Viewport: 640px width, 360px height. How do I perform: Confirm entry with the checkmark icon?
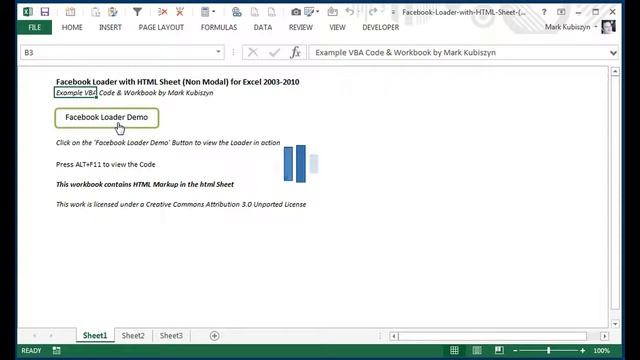click(275, 52)
